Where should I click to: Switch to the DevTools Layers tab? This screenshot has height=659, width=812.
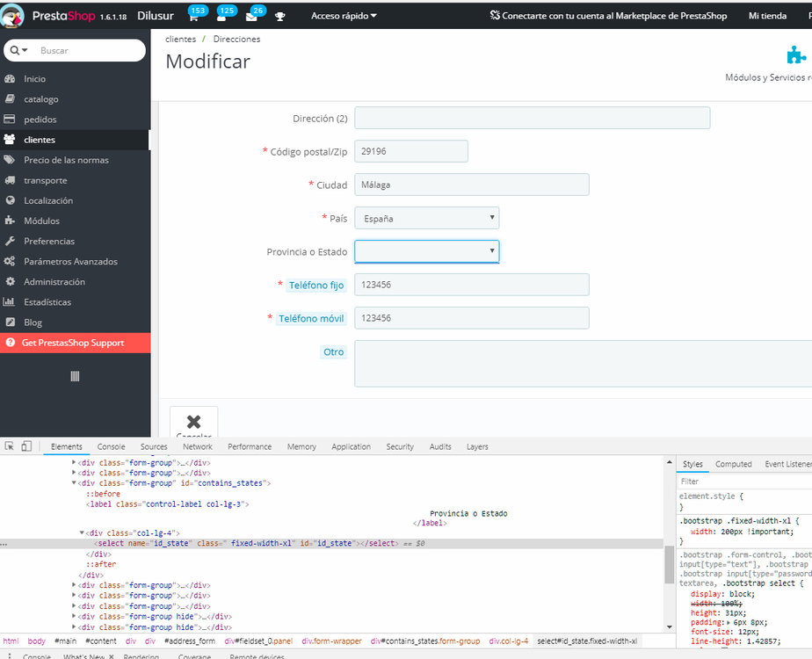point(477,446)
